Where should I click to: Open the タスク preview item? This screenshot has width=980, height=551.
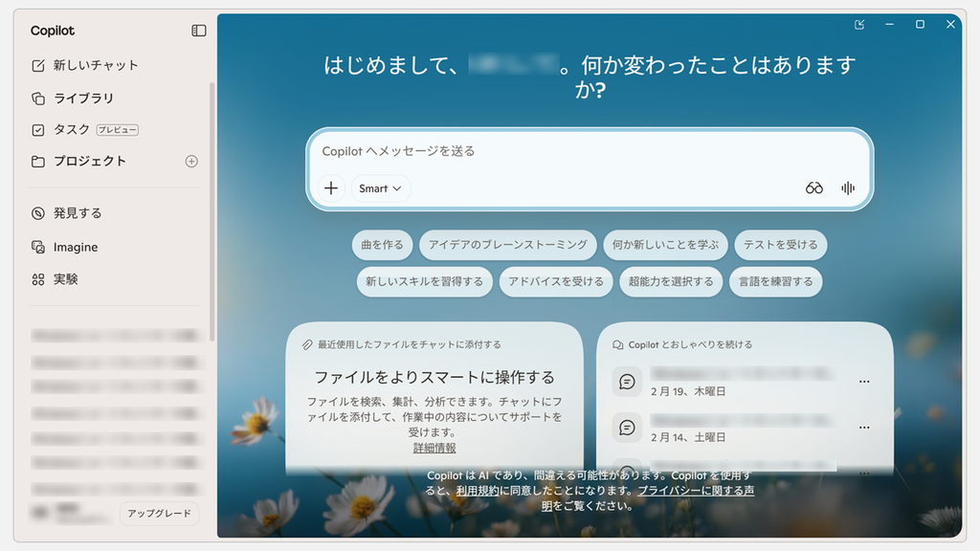click(85, 130)
